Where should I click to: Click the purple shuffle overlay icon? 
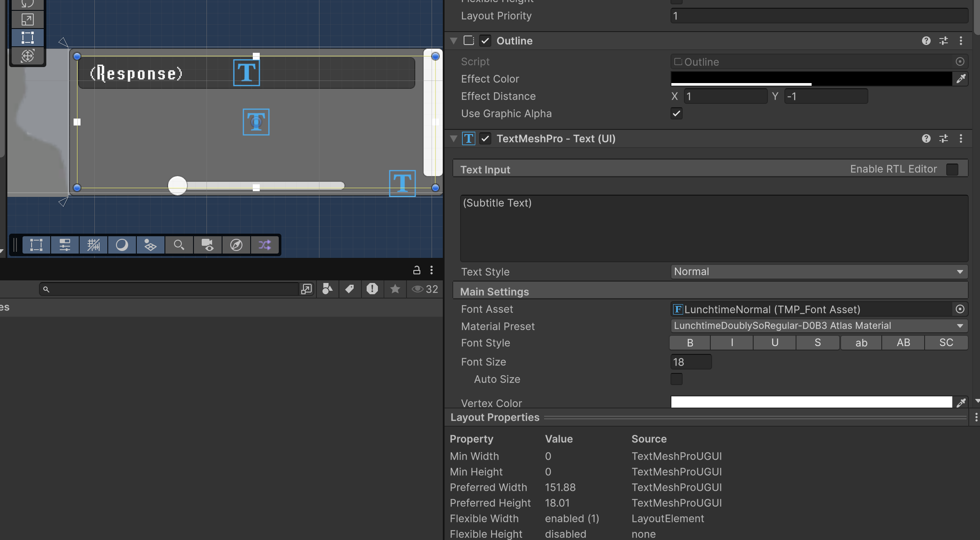pos(264,245)
